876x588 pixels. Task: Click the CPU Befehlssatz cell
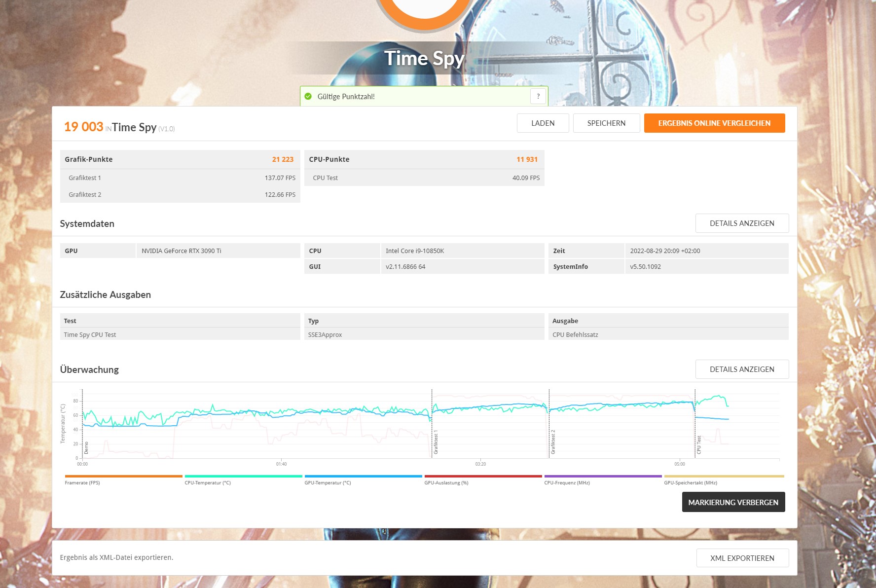(668, 334)
